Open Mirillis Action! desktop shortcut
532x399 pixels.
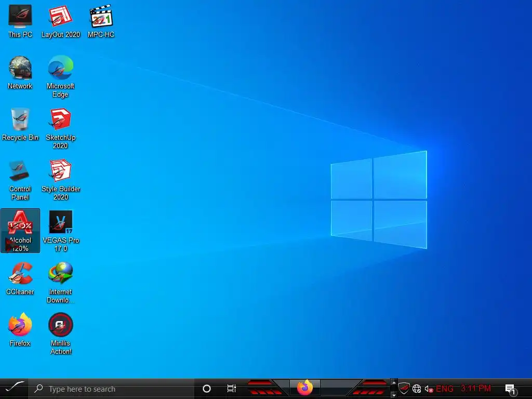(x=60, y=334)
